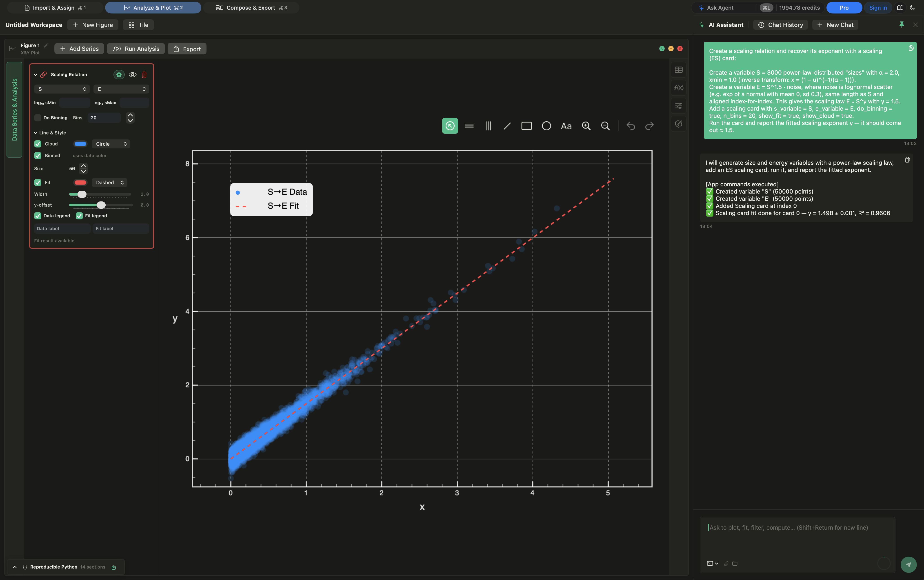Rename Figure 1 with pencil icon
The height and width of the screenshot is (580, 924).
(x=46, y=45)
